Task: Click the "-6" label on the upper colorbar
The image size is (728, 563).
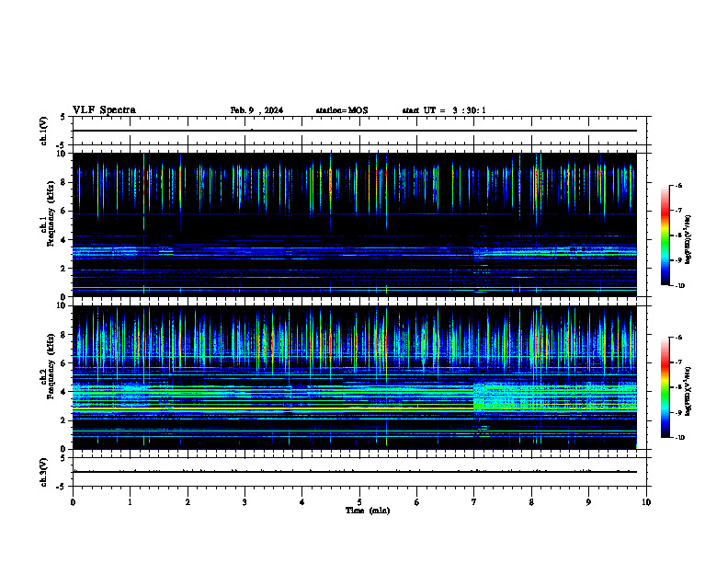Action: [678, 185]
